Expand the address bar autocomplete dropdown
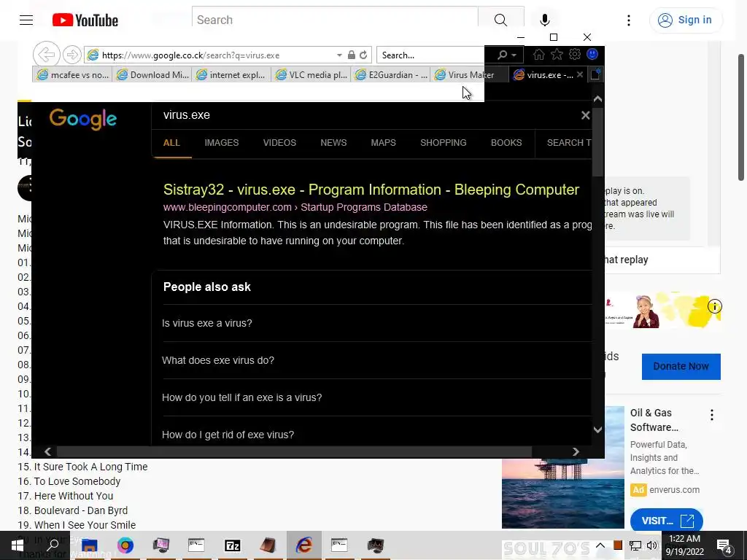The width and height of the screenshot is (747, 560). 339,55
